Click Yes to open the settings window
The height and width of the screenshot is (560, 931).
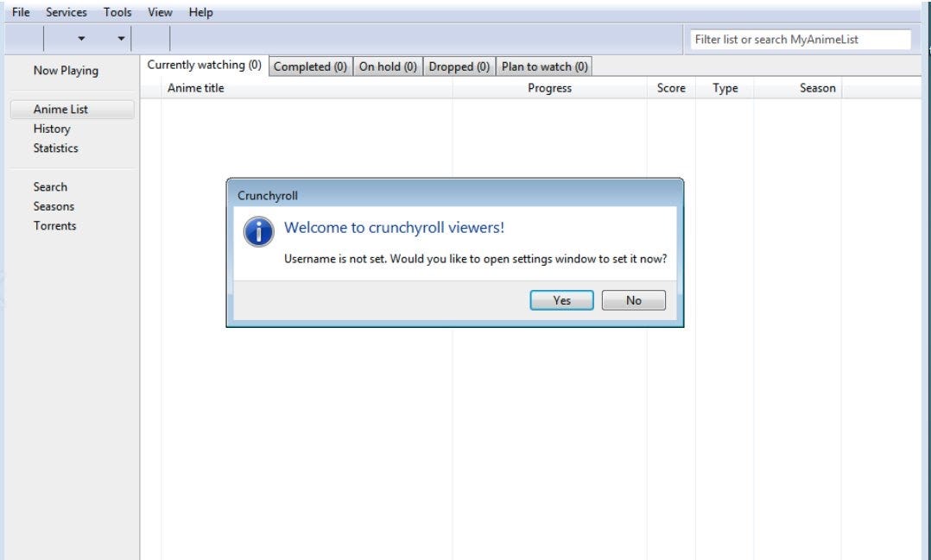pos(561,300)
